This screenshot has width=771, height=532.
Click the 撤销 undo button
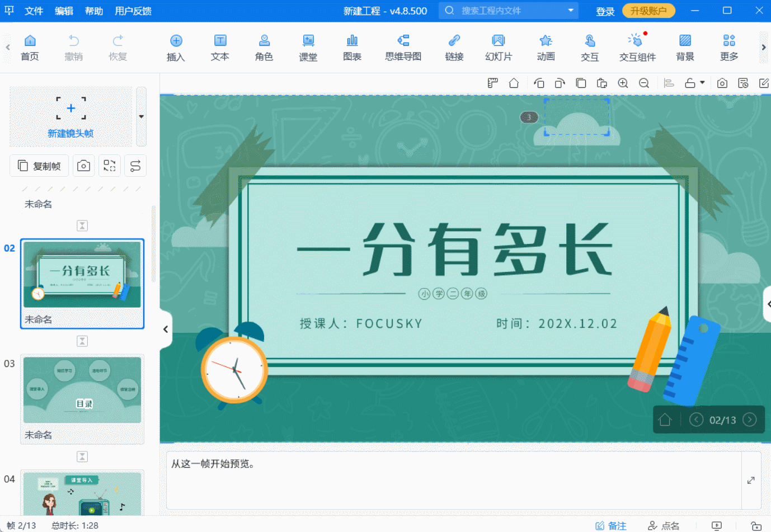(x=73, y=48)
